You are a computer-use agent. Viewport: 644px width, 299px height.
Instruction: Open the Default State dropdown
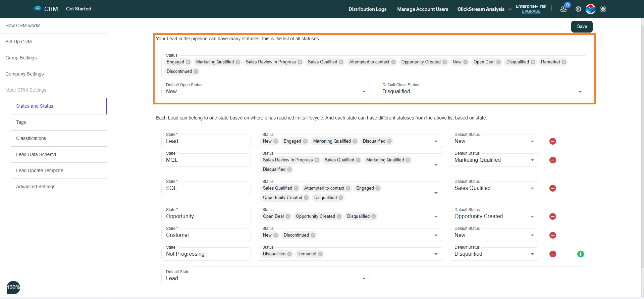pos(266,279)
